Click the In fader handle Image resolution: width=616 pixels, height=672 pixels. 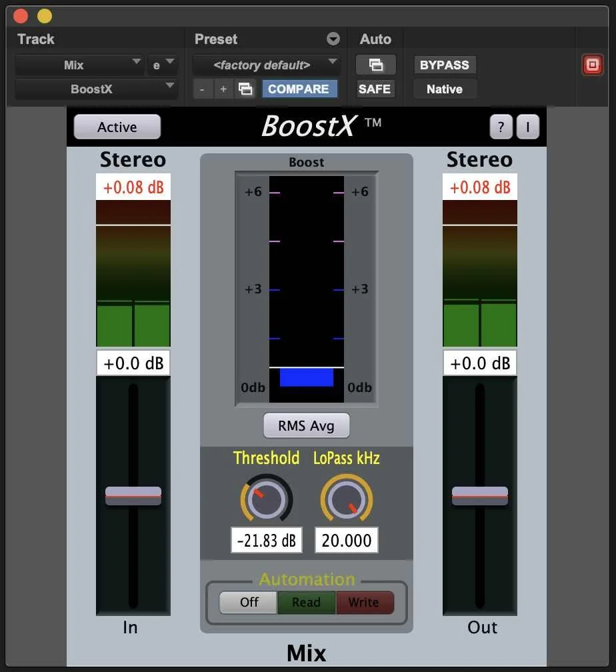pyautogui.click(x=133, y=496)
